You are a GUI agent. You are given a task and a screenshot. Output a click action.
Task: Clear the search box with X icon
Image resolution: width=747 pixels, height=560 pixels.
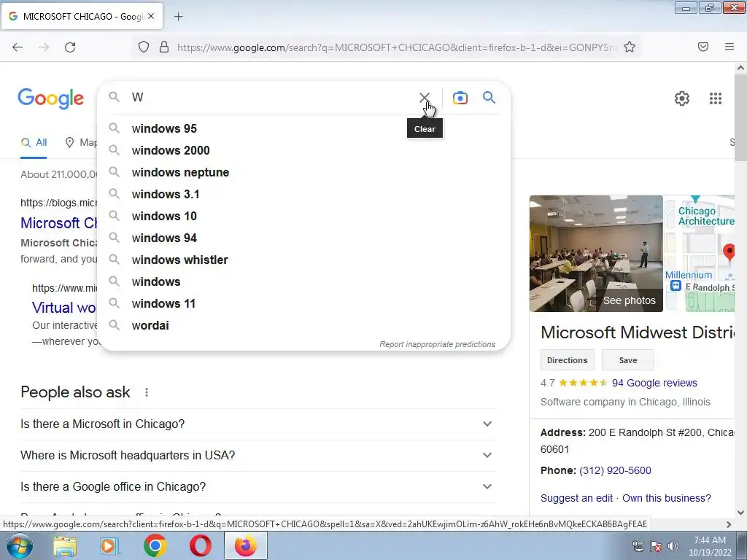point(424,98)
